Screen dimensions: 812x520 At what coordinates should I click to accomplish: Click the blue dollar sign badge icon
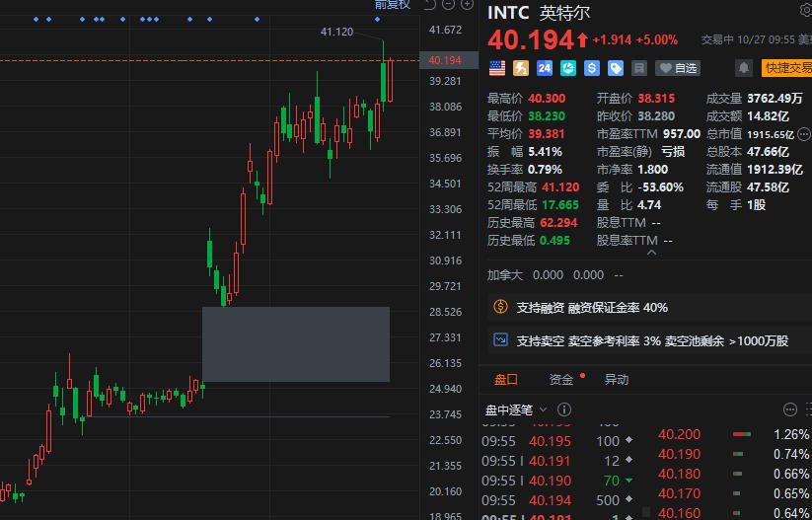coord(592,68)
